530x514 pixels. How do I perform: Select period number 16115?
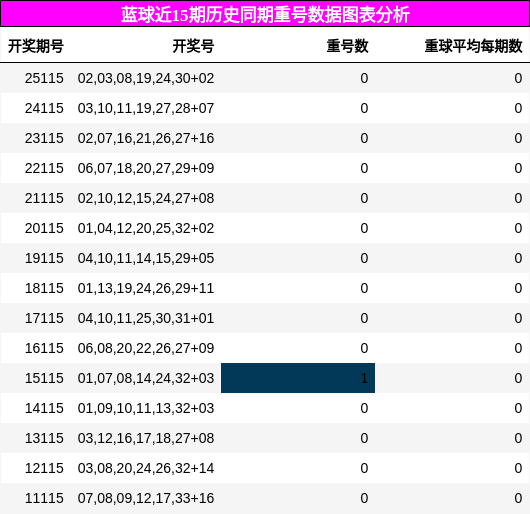pyautogui.click(x=44, y=348)
